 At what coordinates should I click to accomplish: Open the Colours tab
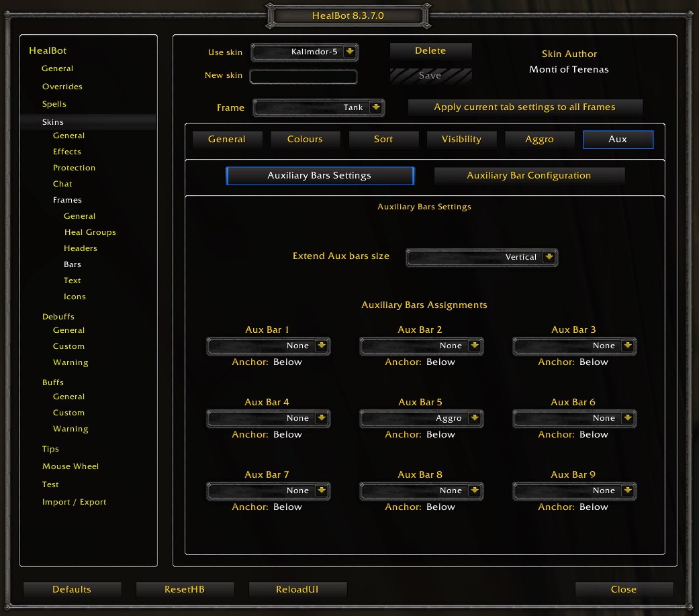(x=305, y=140)
